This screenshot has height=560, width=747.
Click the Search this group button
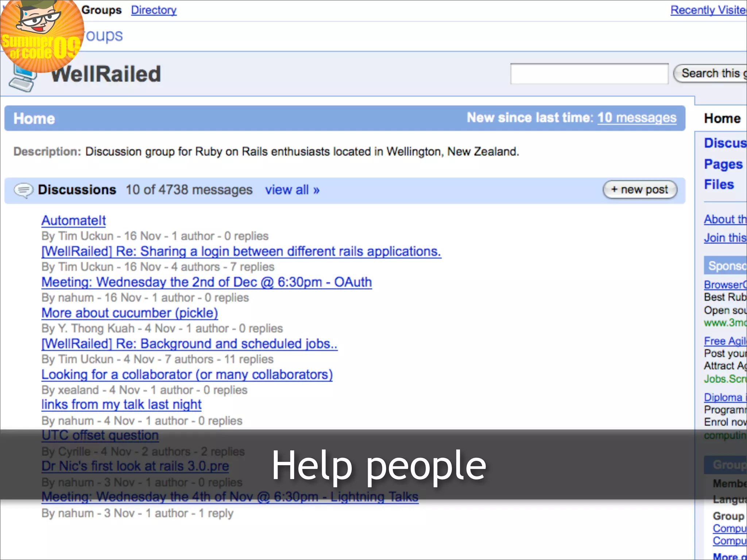710,73
